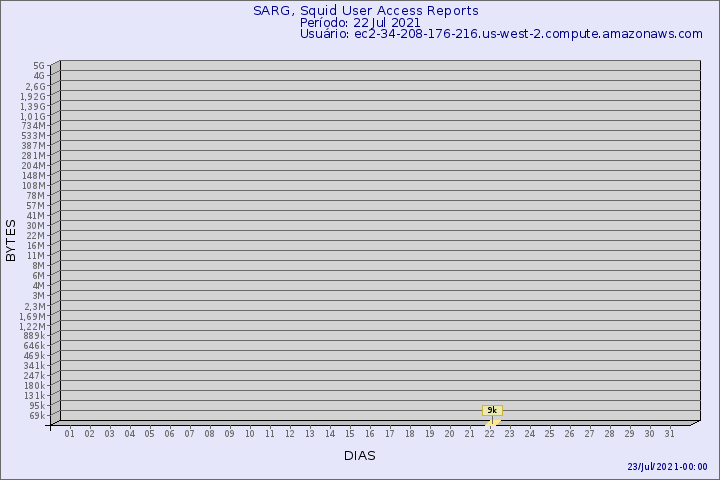Image resolution: width=720 pixels, height=480 pixels.
Task: Click the 95k y-axis value
Action: (37, 406)
